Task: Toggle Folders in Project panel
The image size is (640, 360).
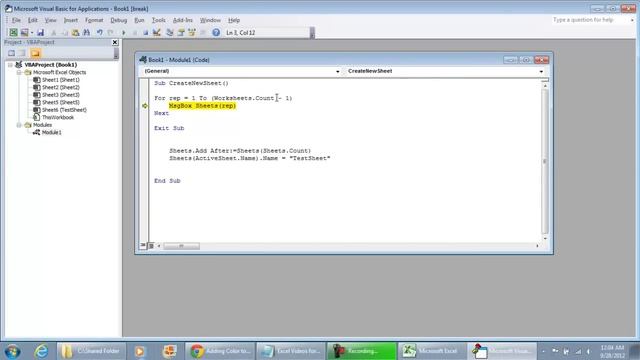Action: (35, 53)
